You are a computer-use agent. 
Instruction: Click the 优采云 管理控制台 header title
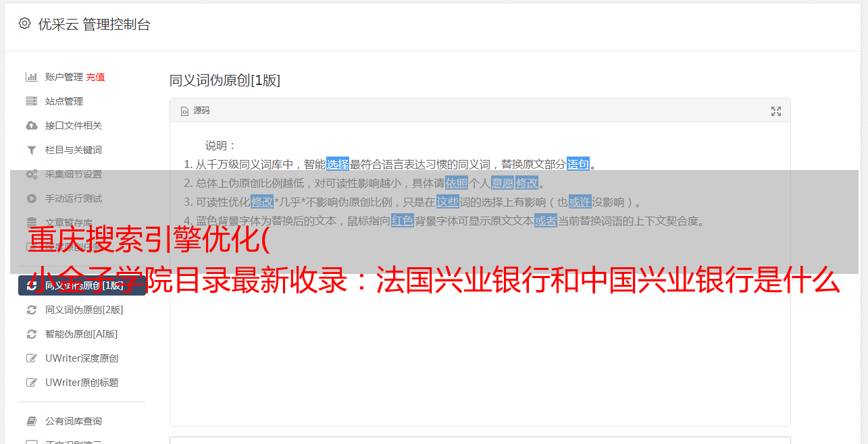(94, 24)
